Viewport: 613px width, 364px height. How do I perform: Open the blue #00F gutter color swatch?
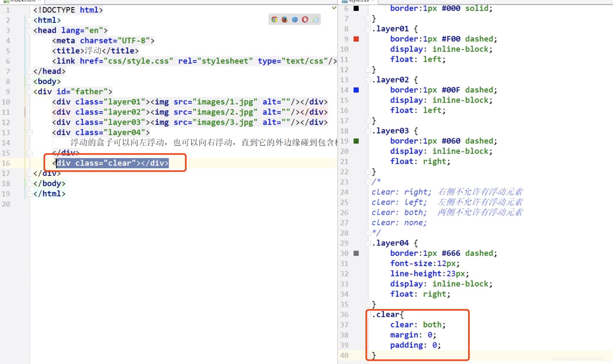click(356, 90)
